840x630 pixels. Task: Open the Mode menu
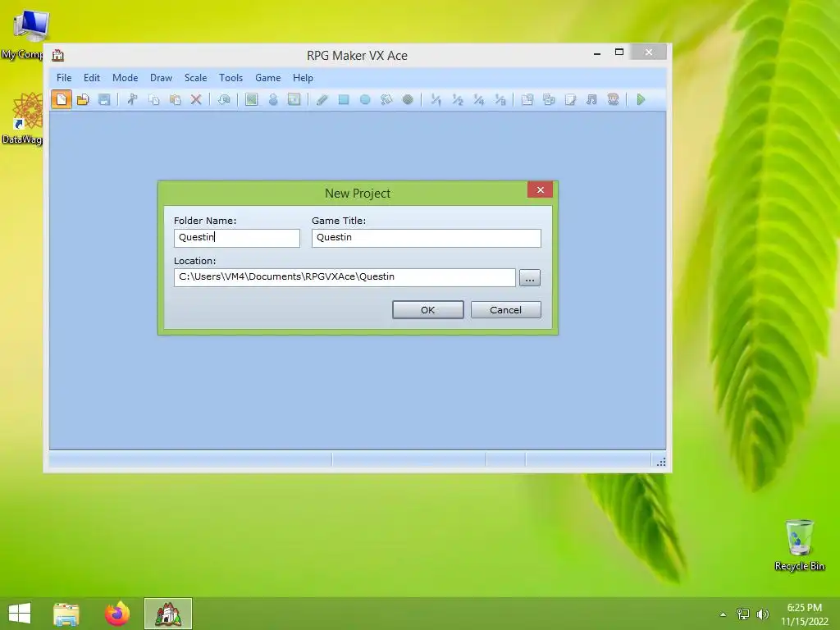point(125,78)
